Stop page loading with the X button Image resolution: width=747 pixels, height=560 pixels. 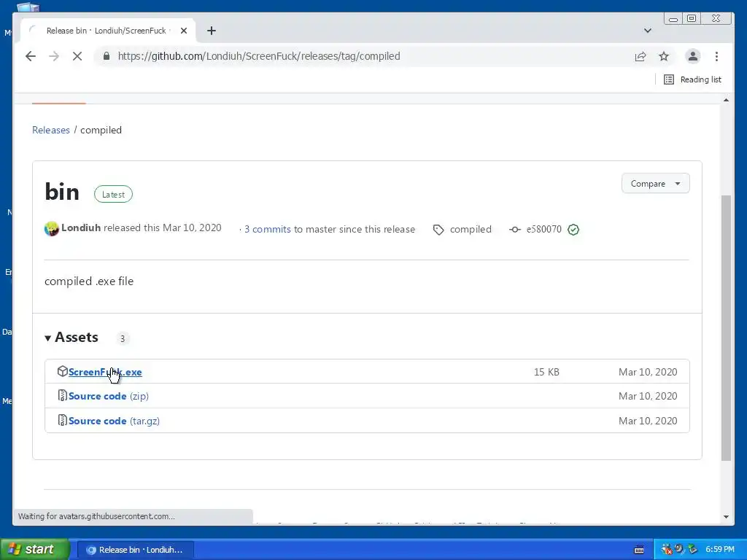point(77,56)
